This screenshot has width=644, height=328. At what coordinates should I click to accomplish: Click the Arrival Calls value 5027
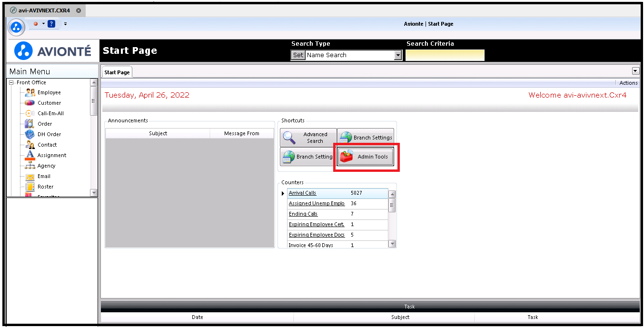[357, 193]
